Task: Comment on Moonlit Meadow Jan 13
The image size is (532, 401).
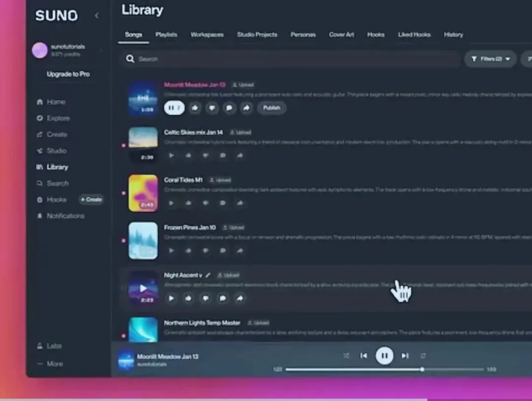Action: tap(229, 108)
